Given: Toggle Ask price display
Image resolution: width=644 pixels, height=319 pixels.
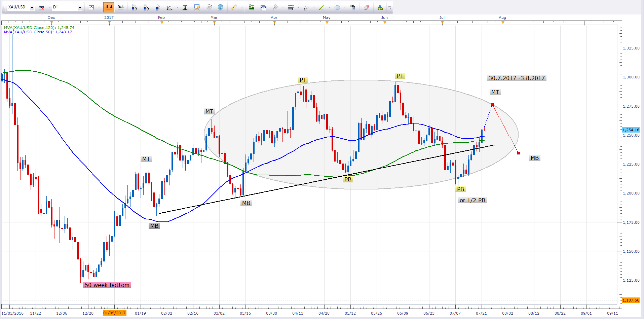Looking at the screenshot, I should coord(121,7).
